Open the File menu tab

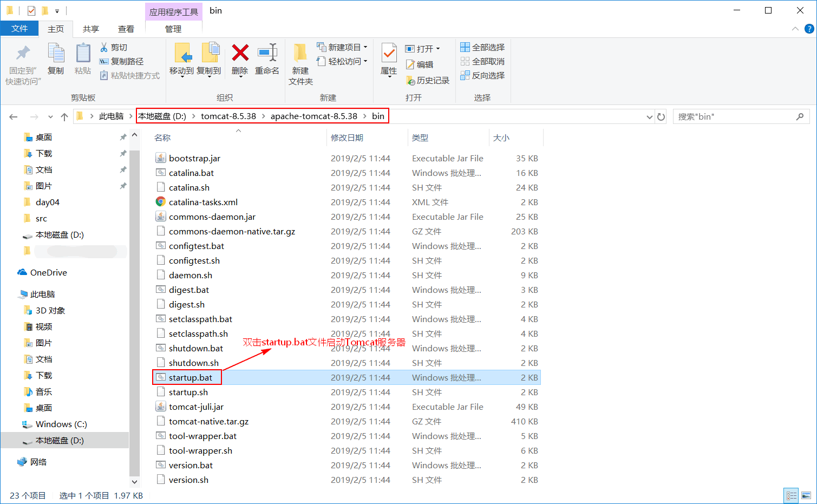pos(19,29)
